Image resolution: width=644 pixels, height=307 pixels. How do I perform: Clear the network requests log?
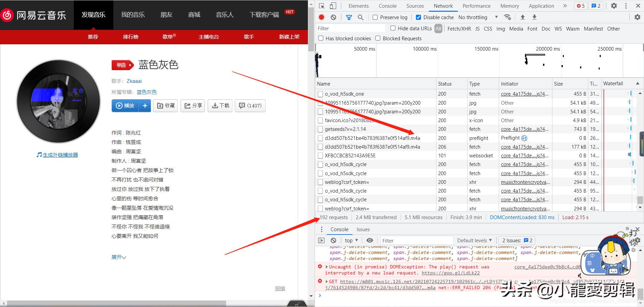coord(333,17)
